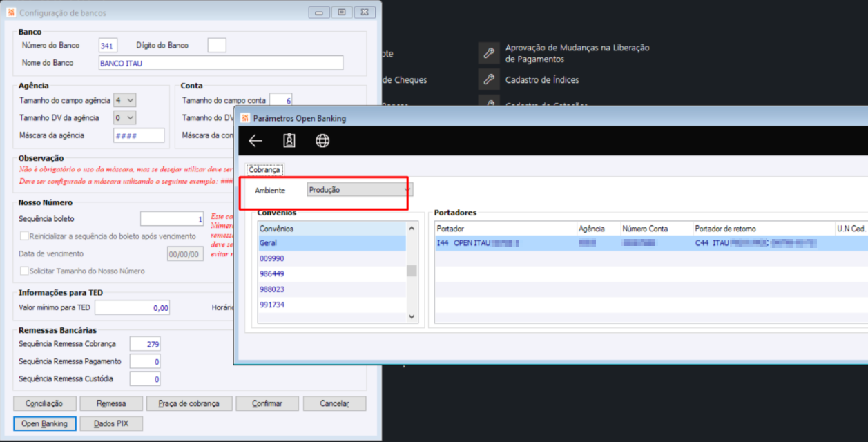Select the I44 OPEN ITAU portador row
This screenshot has height=442, width=868.
pyautogui.click(x=651, y=243)
